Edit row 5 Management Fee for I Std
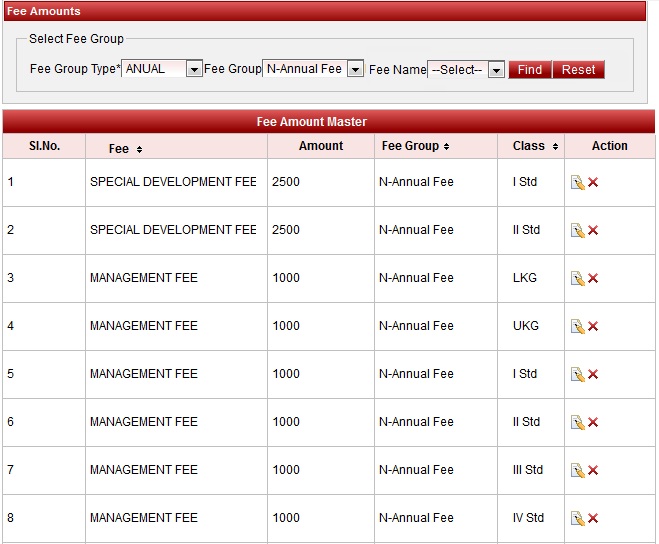The width and height of the screenshot is (659, 544). coord(577,374)
